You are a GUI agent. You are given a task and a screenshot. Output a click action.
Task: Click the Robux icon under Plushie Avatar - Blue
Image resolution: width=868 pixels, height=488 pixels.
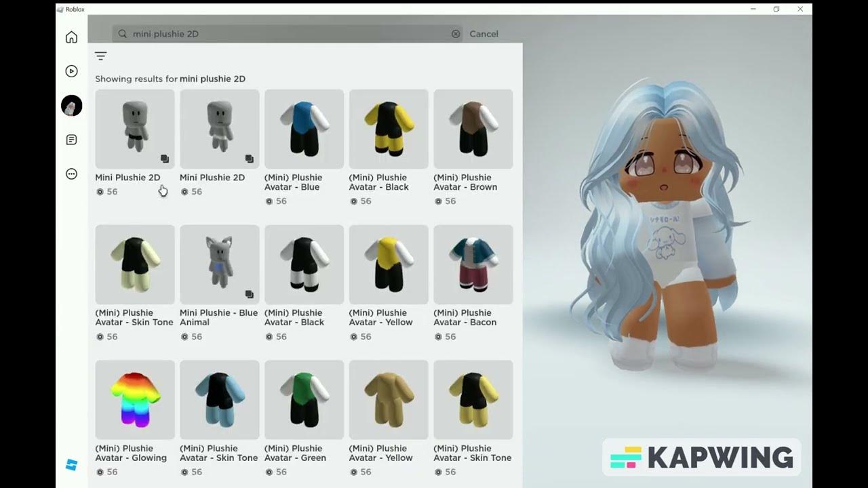(269, 201)
